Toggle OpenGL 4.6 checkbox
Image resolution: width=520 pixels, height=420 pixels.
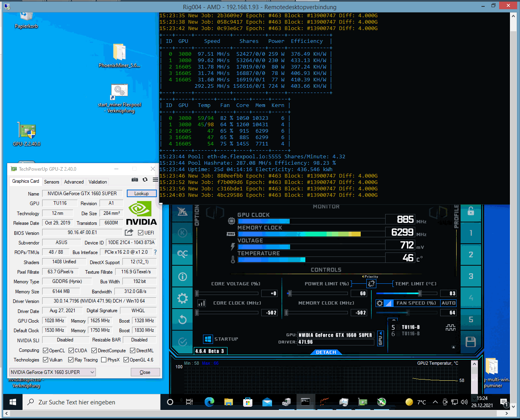[126, 359]
